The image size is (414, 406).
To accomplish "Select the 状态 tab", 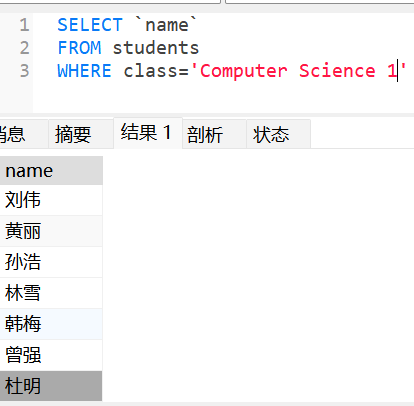I will tap(278, 134).
